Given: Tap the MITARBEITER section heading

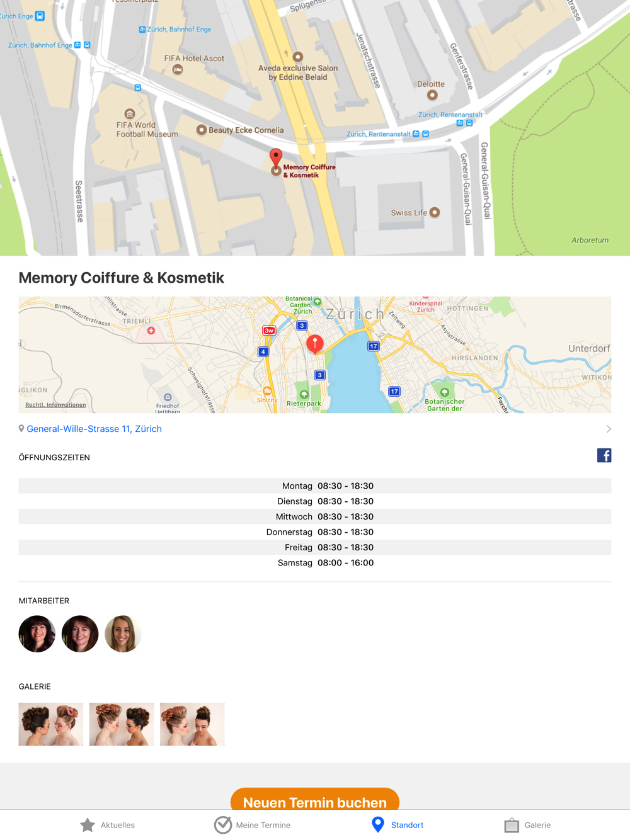Looking at the screenshot, I should [44, 601].
